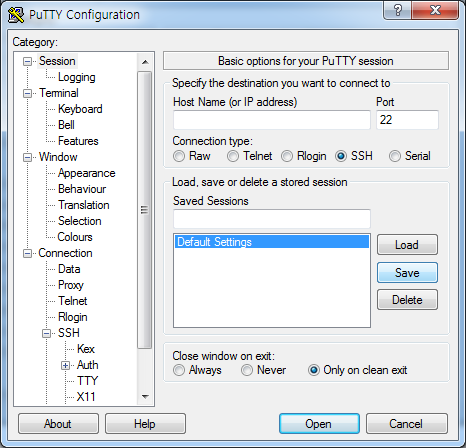Viewport: 466px width, 448px height.
Task: Open the Colours settings category
Action: coord(75,237)
